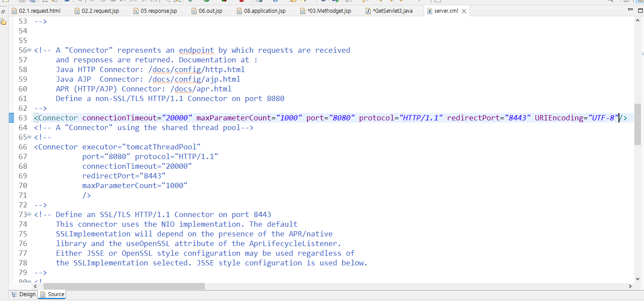644x301 pixels.
Task: Close the server.xml editor tab
Action: [464, 11]
